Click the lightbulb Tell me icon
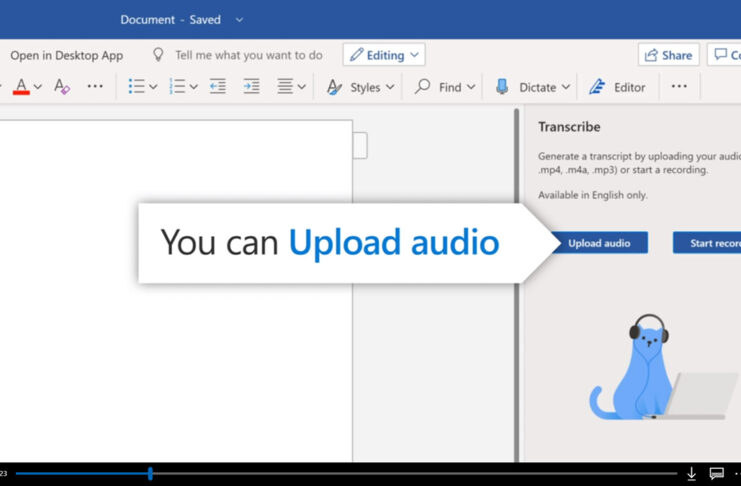Screen dimensions: 741x486 (158, 55)
